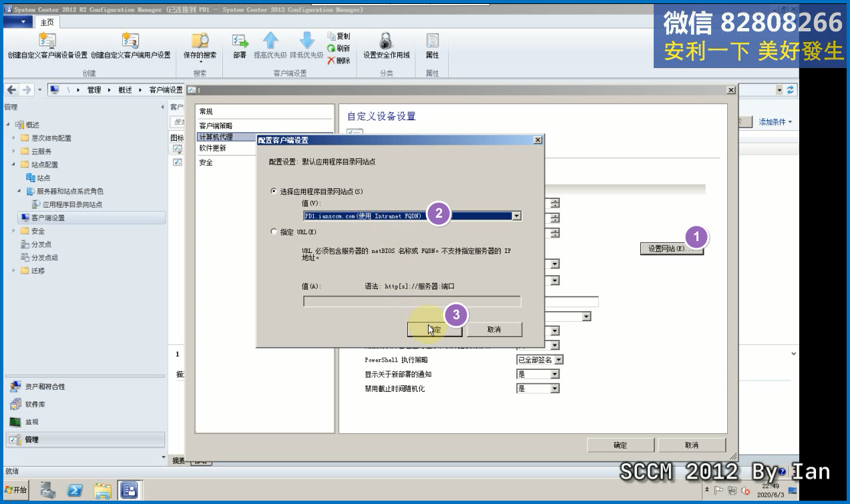850x504 pixels.
Task: Select 站点 tree item
Action: [x=43, y=178]
